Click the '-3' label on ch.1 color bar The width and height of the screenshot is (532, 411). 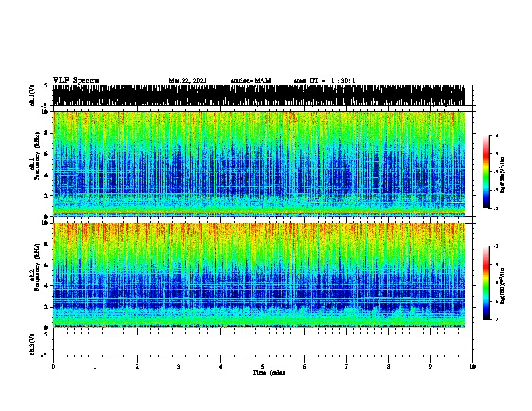pyautogui.click(x=495, y=136)
